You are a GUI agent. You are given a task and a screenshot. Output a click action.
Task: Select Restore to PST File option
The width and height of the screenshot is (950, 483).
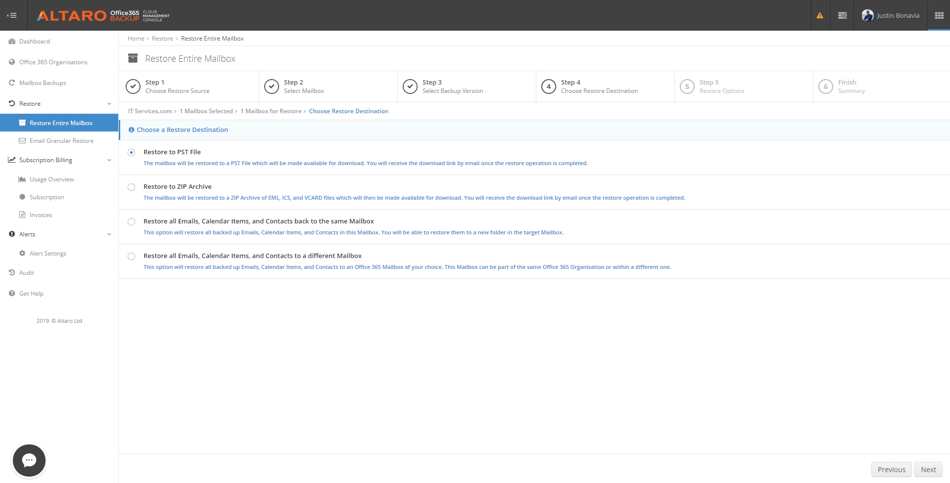point(131,152)
